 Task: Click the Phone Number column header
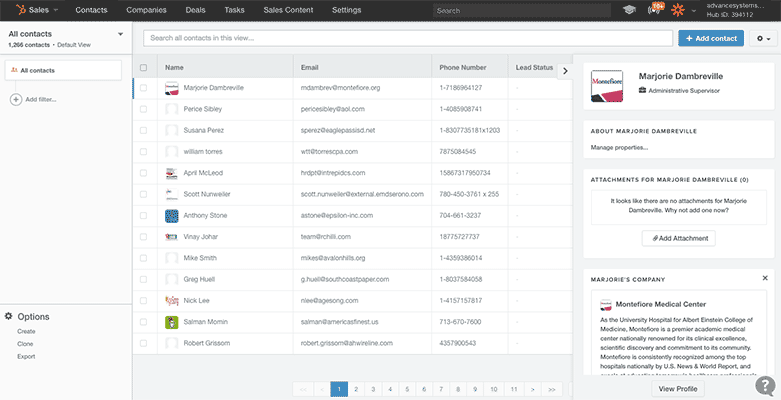coord(463,68)
